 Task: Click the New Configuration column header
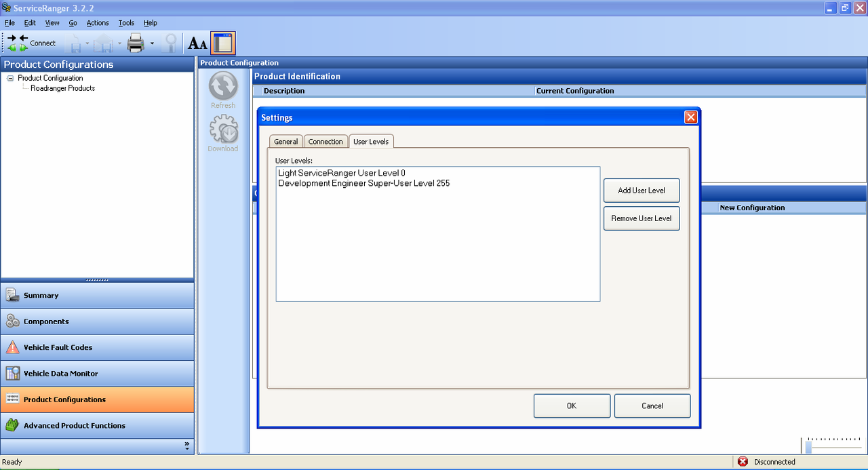click(x=752, y=208)
